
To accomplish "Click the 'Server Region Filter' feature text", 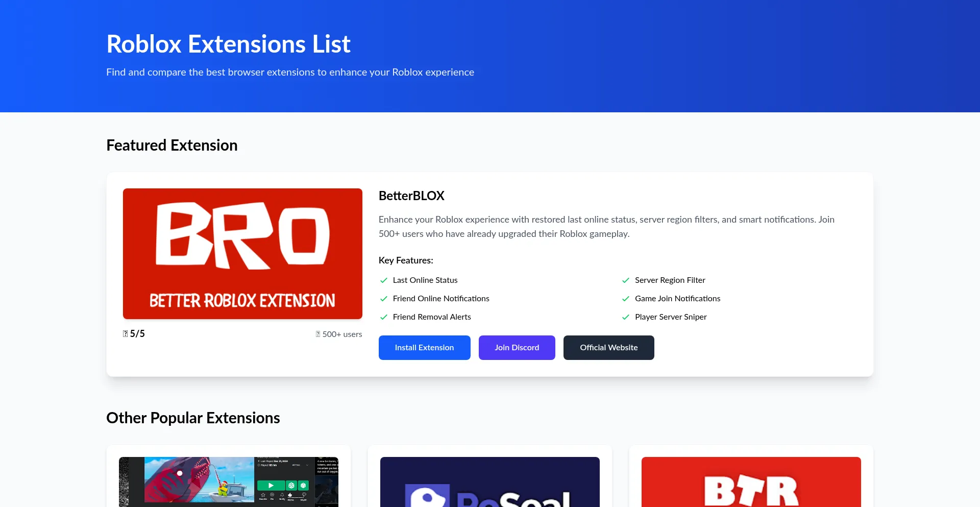I will 670,280.
